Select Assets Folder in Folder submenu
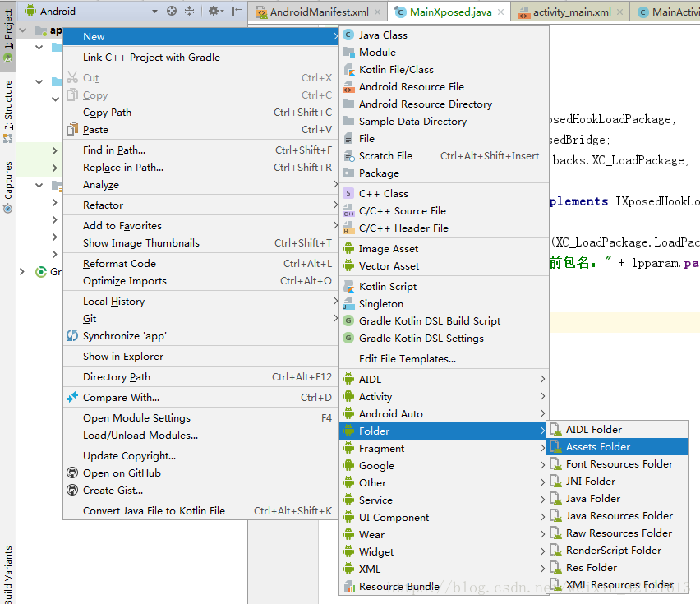Image resolution: width=700 pixels, height=604 pixels. pyautogui.click(x=617, y=446)
